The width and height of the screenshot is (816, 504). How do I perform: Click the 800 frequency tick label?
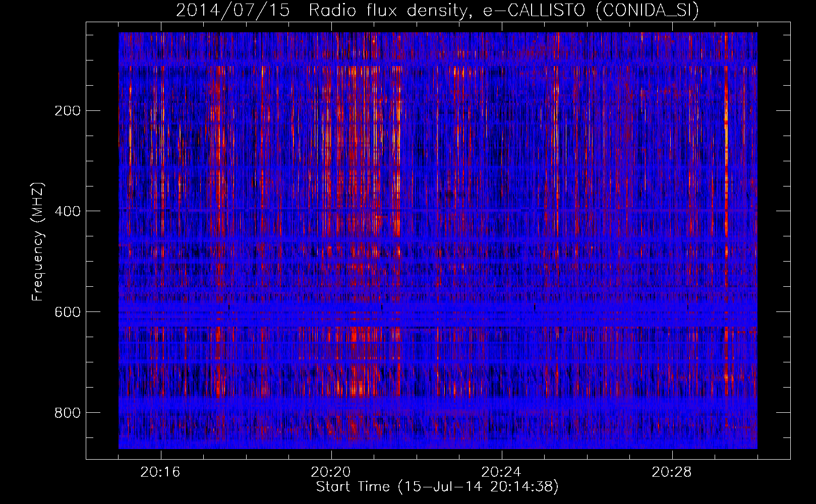tap(68, 413)
